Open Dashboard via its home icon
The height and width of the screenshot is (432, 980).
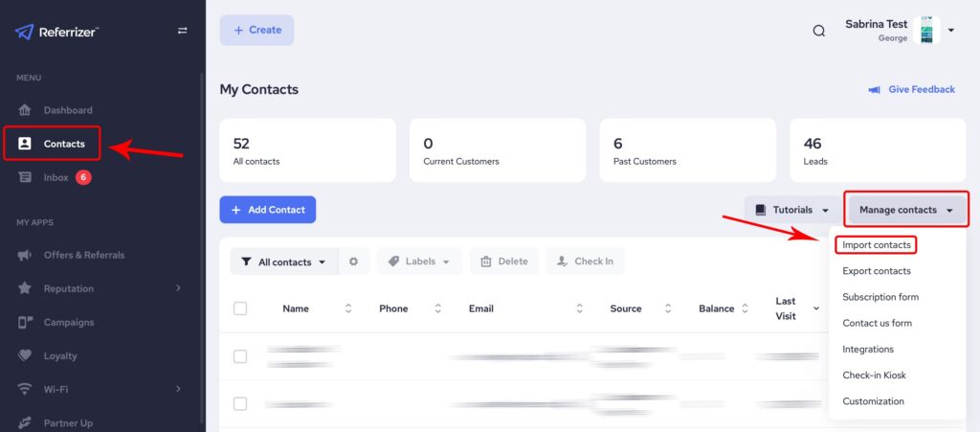25,110
